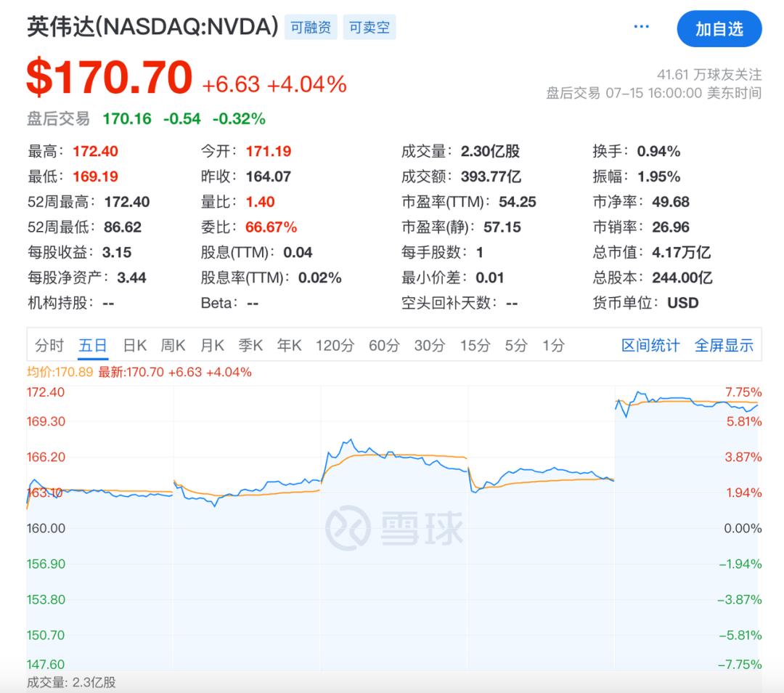Click the 股息率(TTM) value 0.02%

tap(320, 277)
